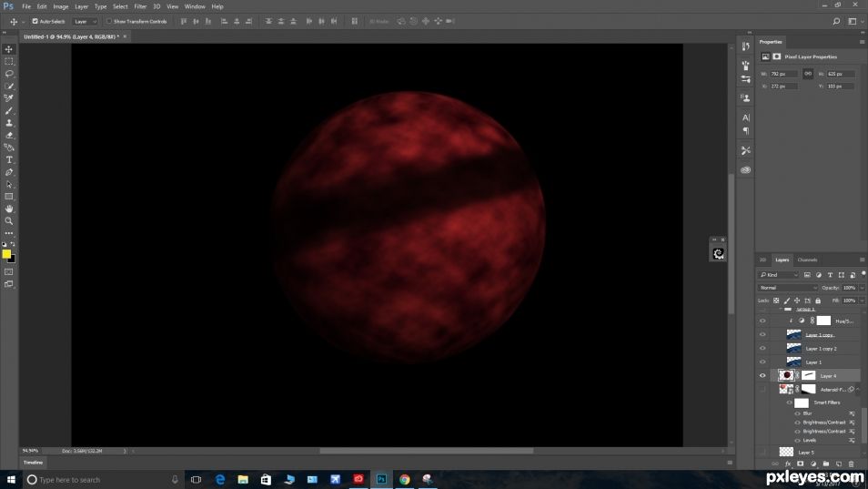Open the workspace switcher dropdown
The image size is (868, 489).
point(854,21)
